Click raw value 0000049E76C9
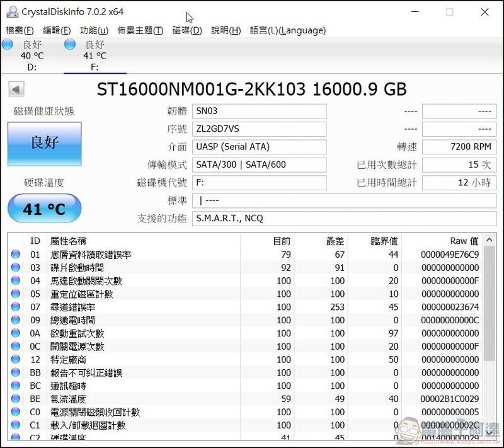 click(450, 255)
